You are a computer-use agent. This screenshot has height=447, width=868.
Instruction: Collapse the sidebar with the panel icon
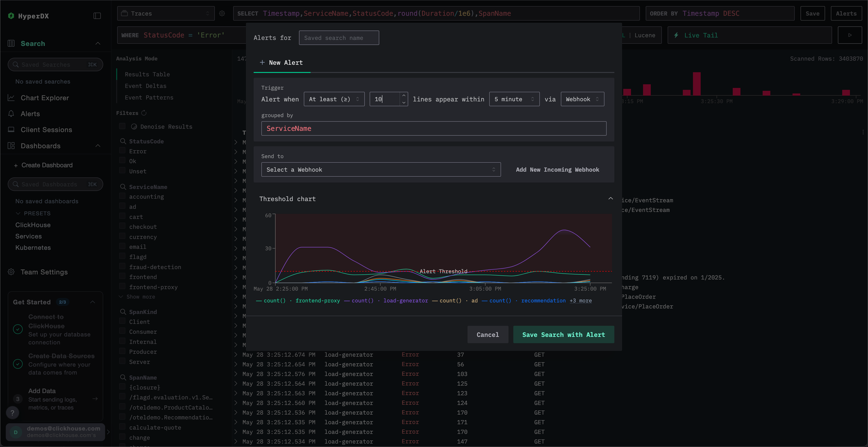click(x=97, y=16)
